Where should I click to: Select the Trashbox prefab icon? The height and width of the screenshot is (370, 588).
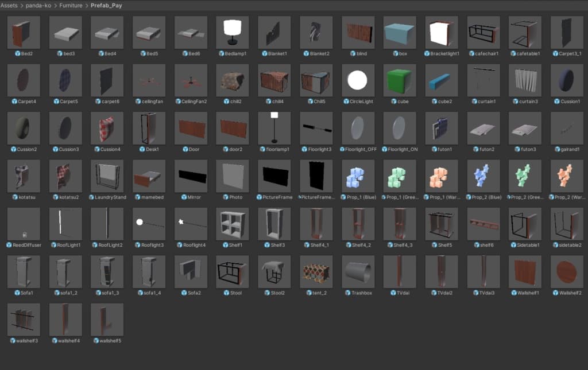[x=358, y=272]
